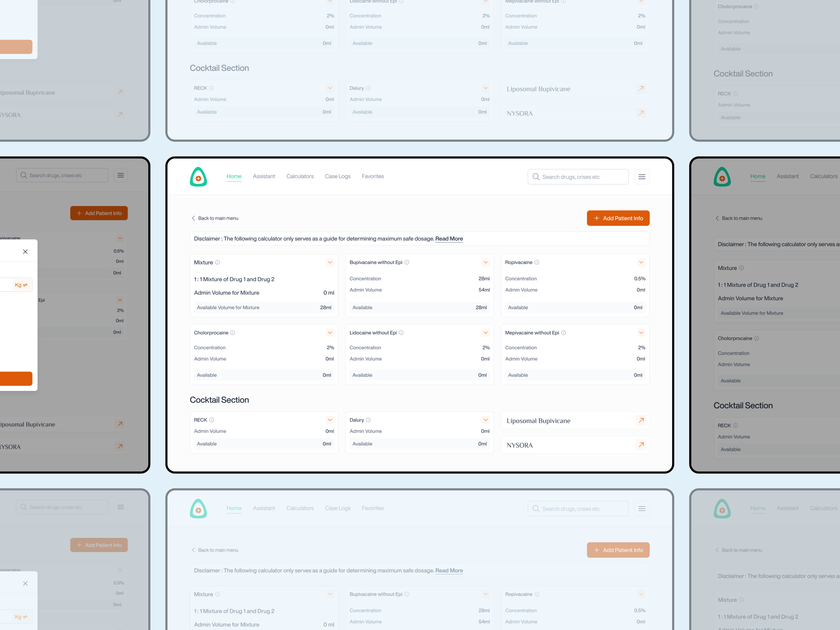The width and height of the screenshot is (840, 630).
Task: Focus the search field in the faded bottom center window
Action: point(577,508)
